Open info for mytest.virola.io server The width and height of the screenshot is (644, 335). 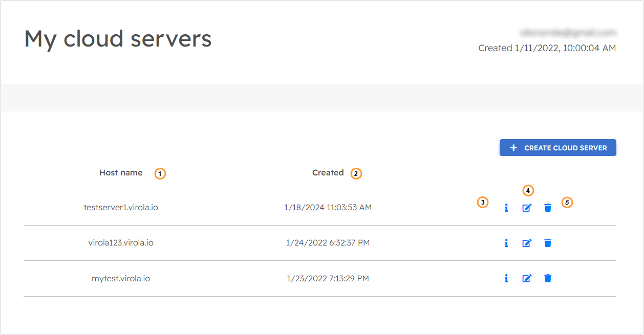(506, 278)
